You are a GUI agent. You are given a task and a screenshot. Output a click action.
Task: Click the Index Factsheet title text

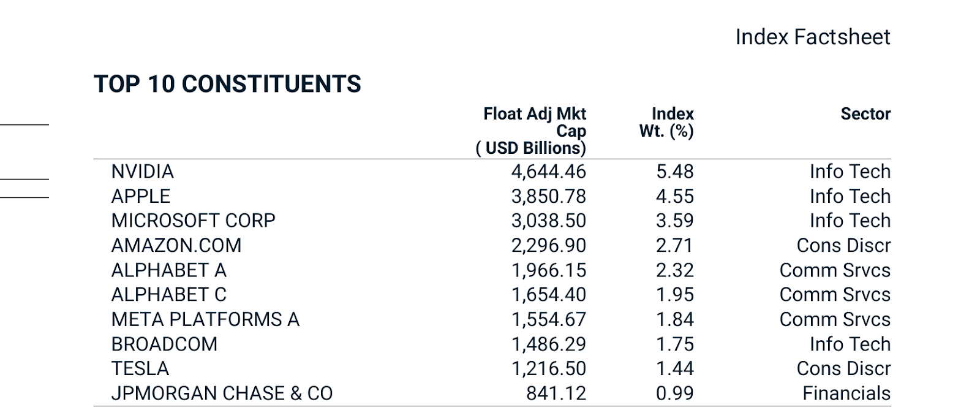pyautogui.click(x=812, y=37)
